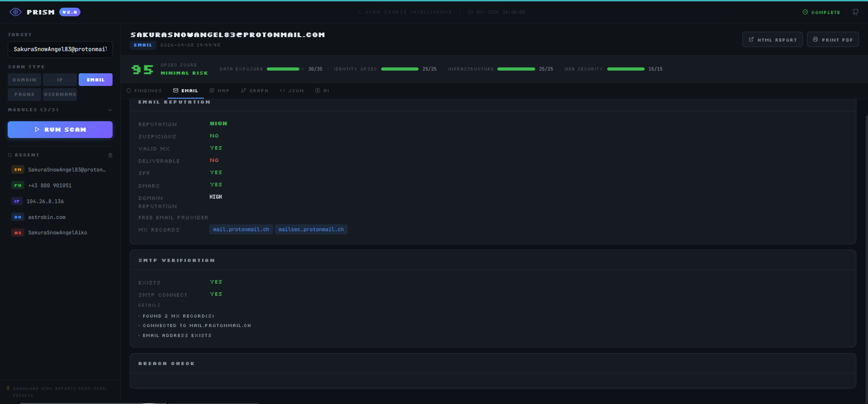Viewport: 868px width, 404px height.
Task: Click the mail.protonmail.ch MX record chip
Action: click(241, 229)
